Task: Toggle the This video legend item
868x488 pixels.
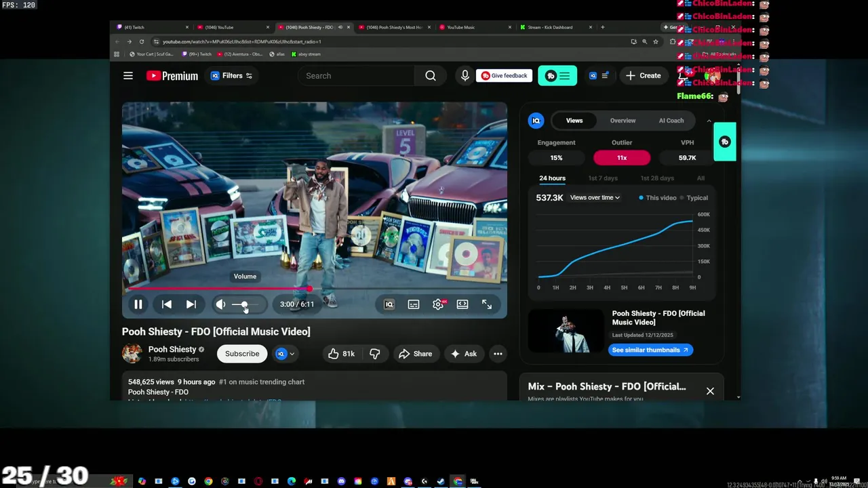Action: [x=658, y=198]
